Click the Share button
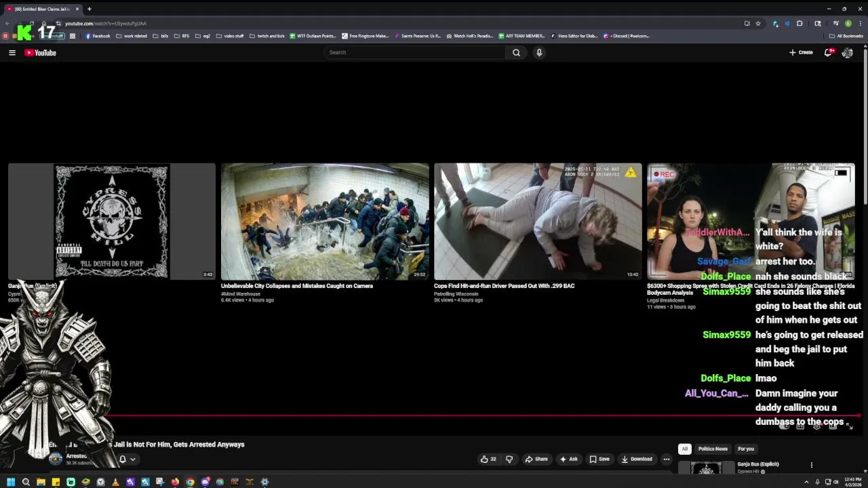This screenshot has height=488, width=868. (x=536, y=459)
